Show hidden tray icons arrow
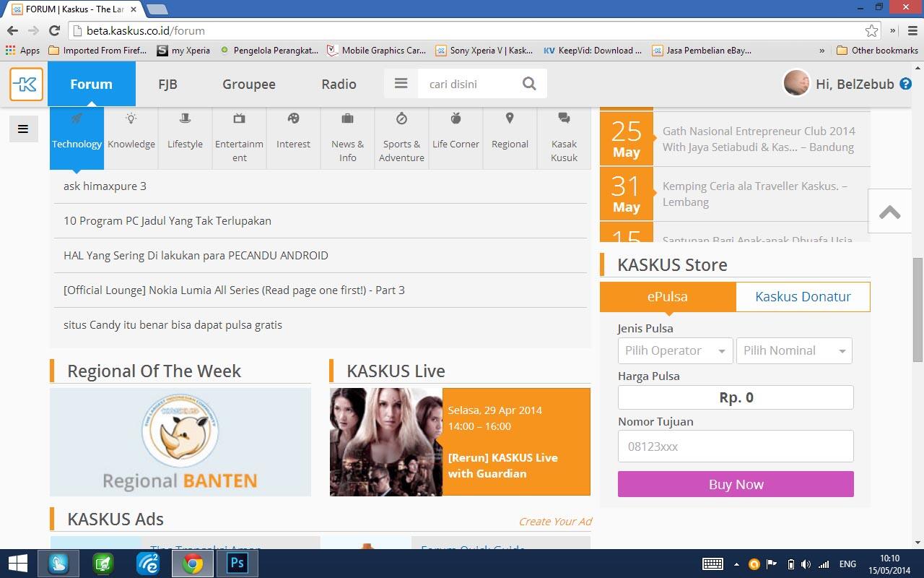This screenshot has width=924, height=578. click(736, 564)
